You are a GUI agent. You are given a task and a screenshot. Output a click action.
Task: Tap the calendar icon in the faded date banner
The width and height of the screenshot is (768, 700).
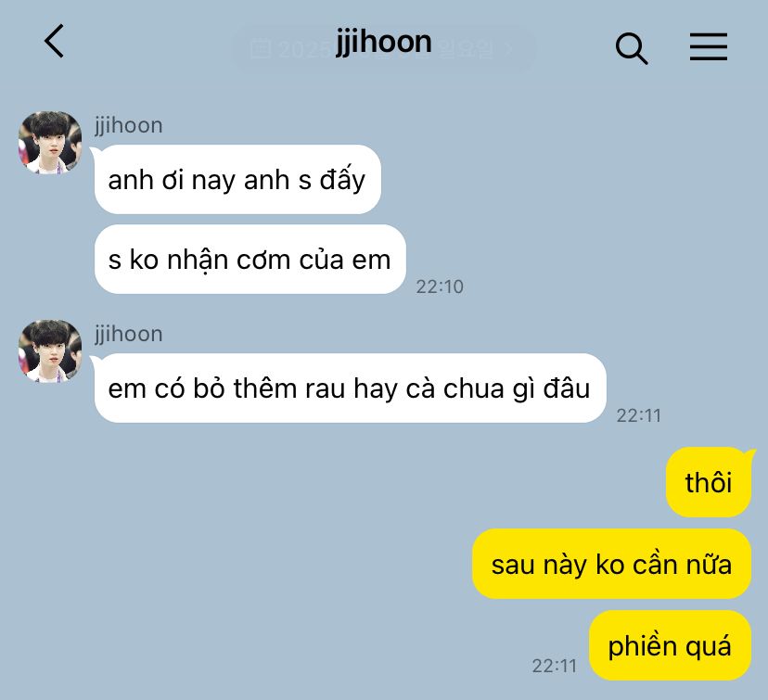click(261, 48)
